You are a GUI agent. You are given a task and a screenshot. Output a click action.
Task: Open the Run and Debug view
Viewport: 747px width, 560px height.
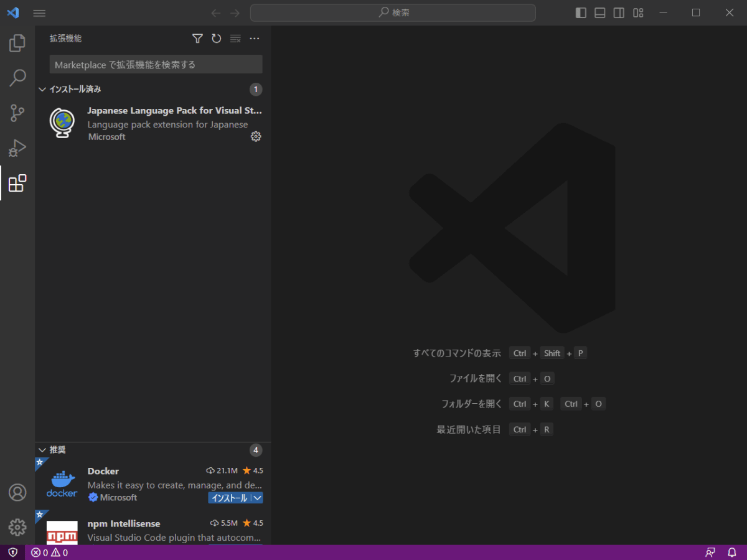[17, 148]
